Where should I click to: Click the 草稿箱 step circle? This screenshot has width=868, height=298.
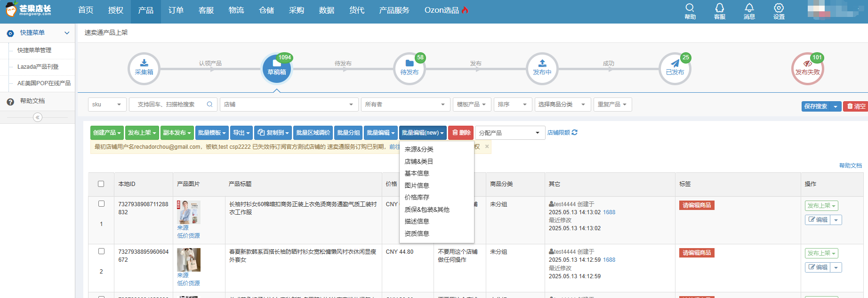click(x=277, y=69)
